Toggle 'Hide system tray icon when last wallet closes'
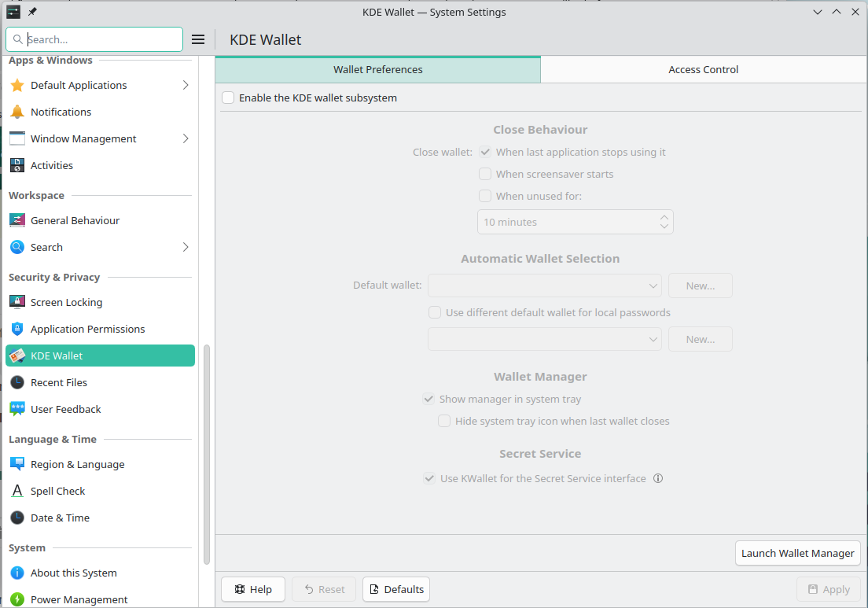The height and width of the screenshot is (608, 868). click(x=444, y=421)
